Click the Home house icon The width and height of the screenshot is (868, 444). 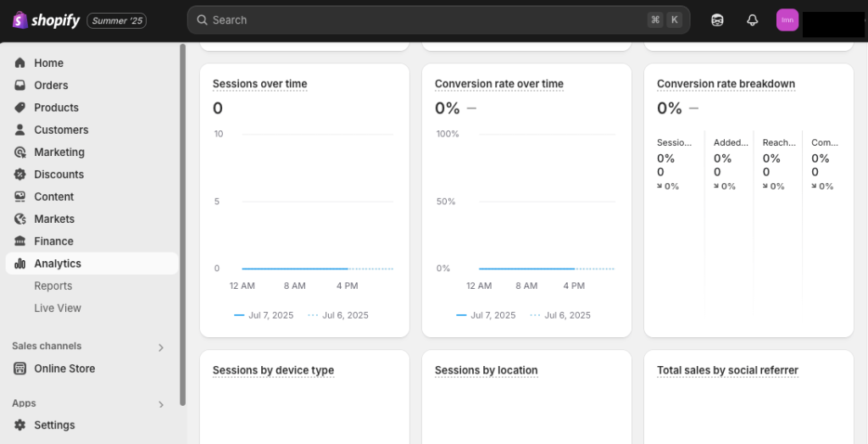click(20, 63)
